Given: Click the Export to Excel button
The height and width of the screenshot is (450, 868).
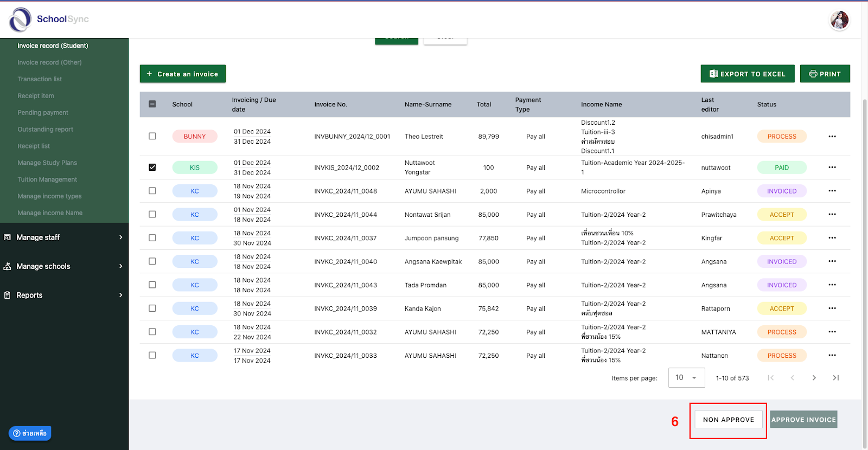Looking at the screenshot, I should [748, 74].
